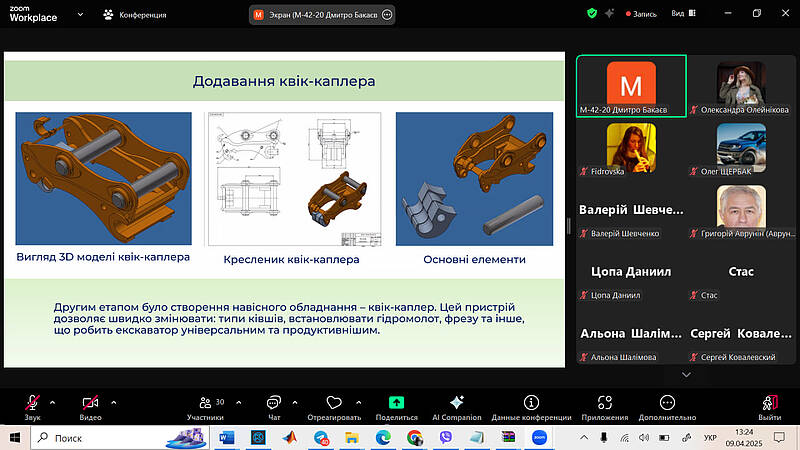This screenshot has width=800, height=450.
Task: Select Григорий Аврунин participant video thumbnail
Action: 741,206
